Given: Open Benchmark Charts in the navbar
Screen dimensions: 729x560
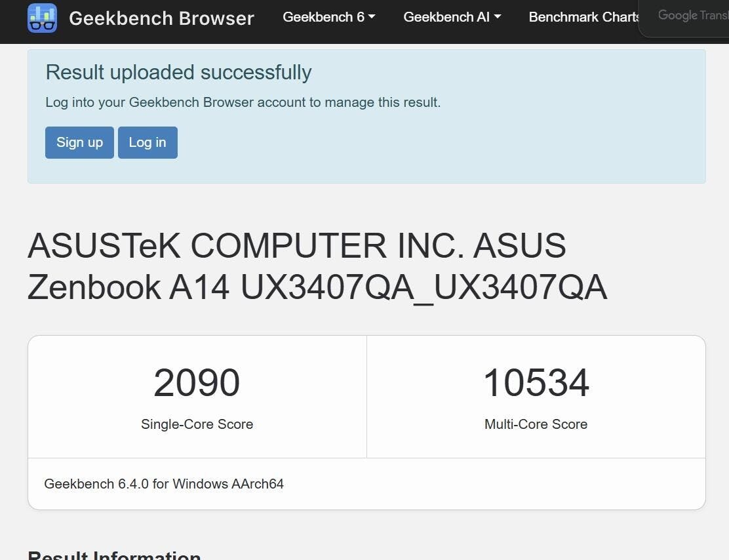Looking at the screenshot, I should [584, 17].
